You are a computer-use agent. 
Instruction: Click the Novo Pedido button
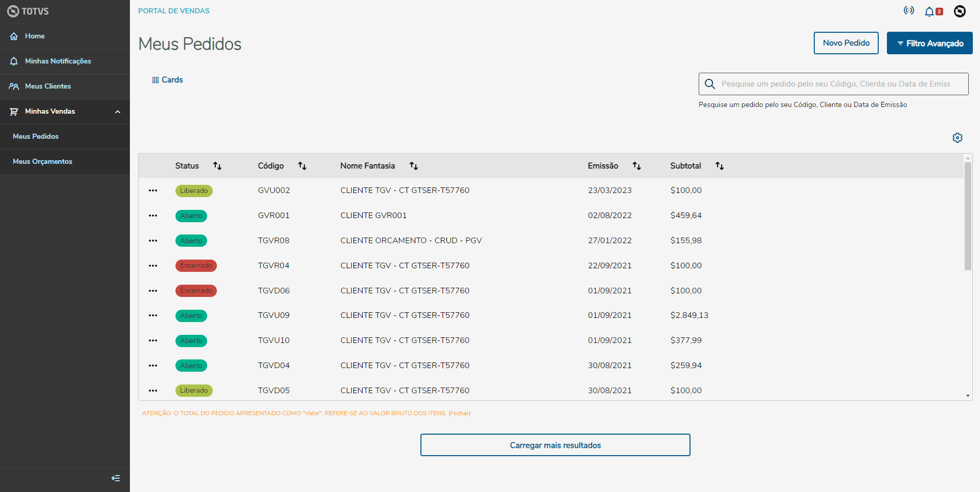(x=846, y=43)
